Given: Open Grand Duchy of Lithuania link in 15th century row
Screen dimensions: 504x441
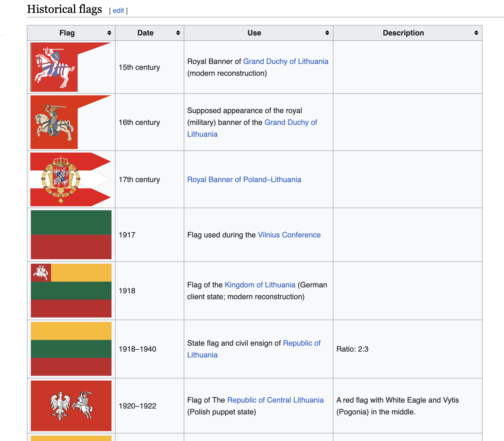Looking at the screenshot, I should (x=286, y=61).
